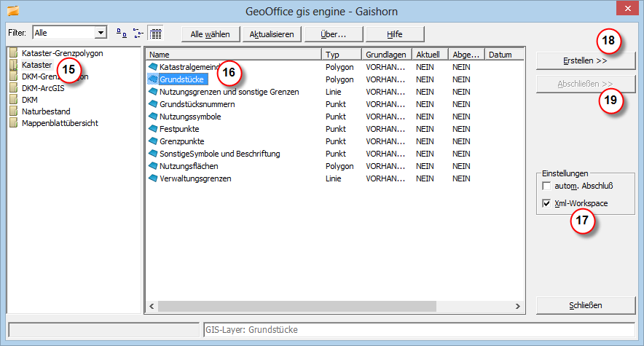Click the Verwaltungsgrenzen layer icon

pyautogui.click(x=153, y=178)
